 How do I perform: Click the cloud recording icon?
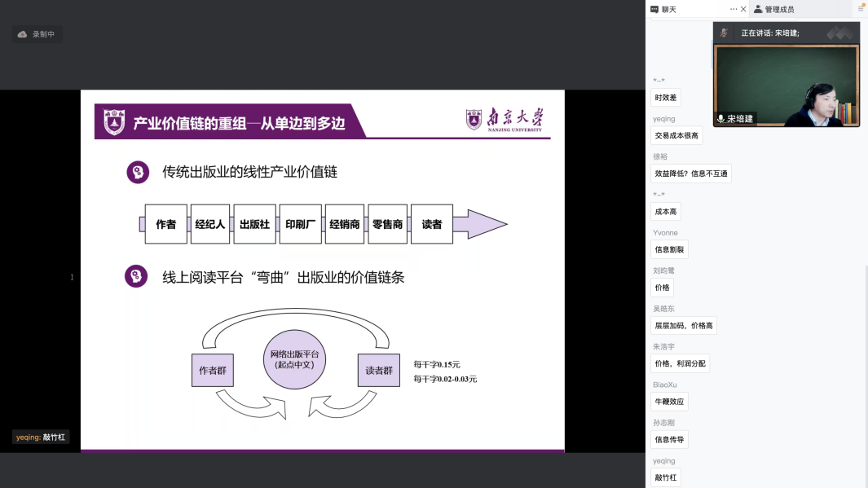point(23,34)
